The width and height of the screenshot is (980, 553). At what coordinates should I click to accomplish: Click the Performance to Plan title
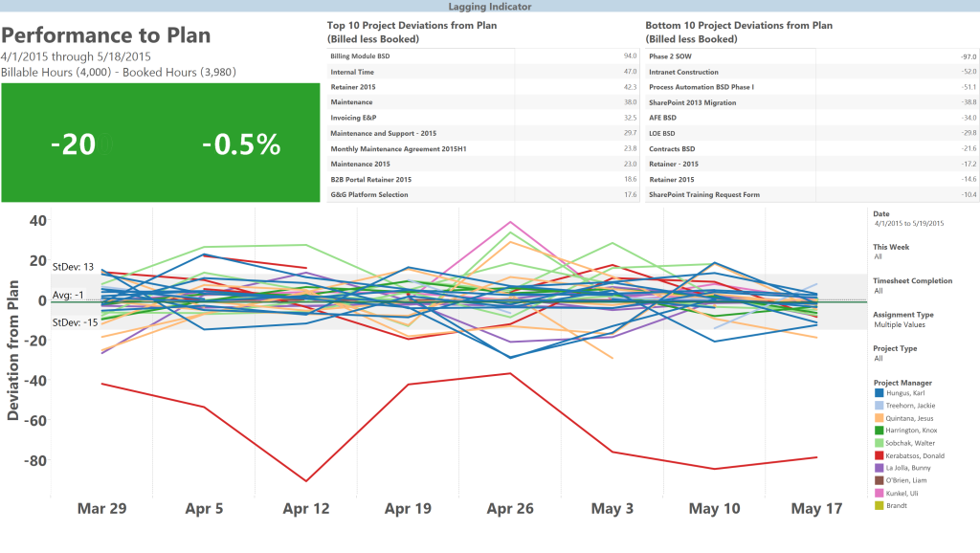105,35
